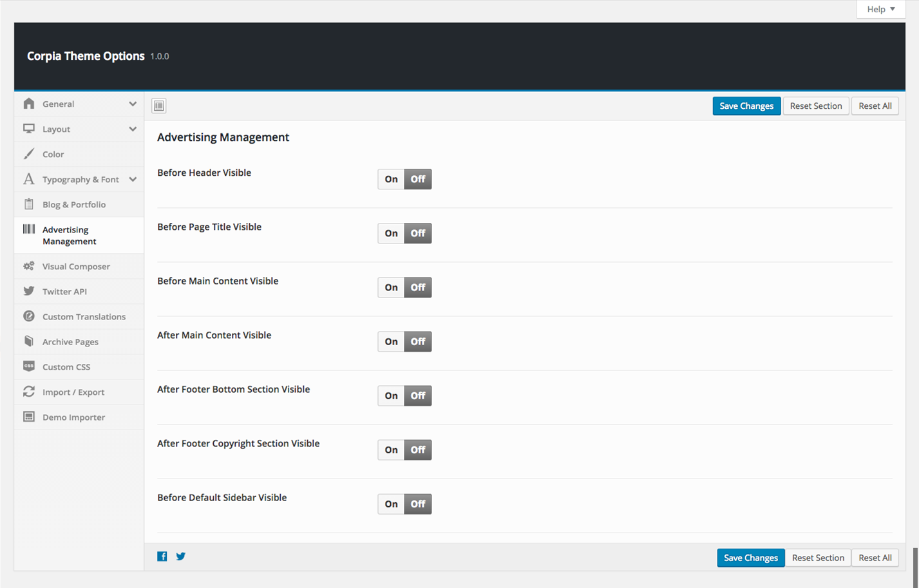Click the expand-all sections icon in toolbar

(x=159, y=106)
